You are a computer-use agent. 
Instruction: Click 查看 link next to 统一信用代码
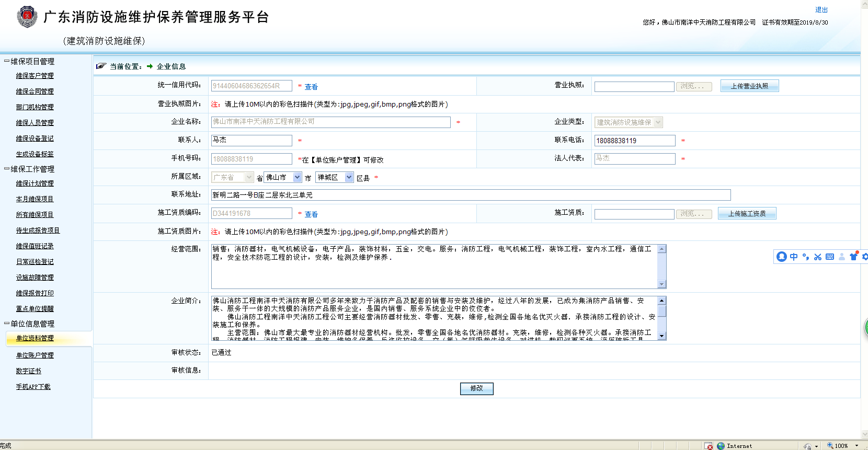[x=311, y=87]
